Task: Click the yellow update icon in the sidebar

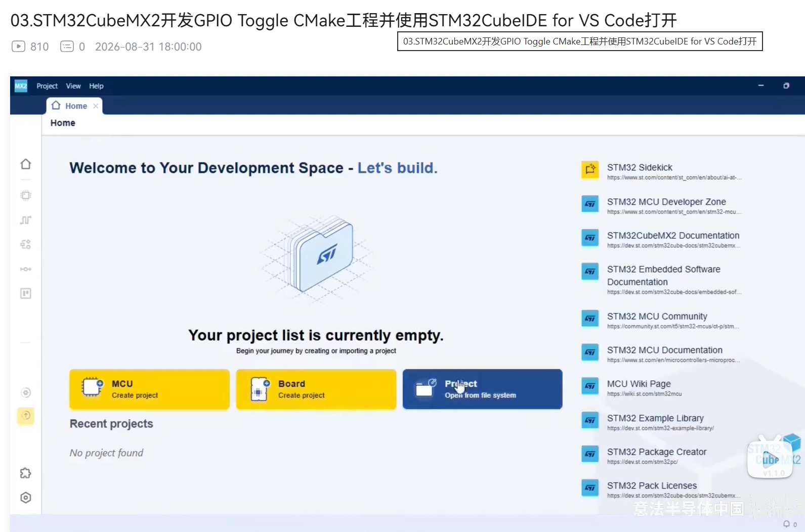Action: click(26, 416)
